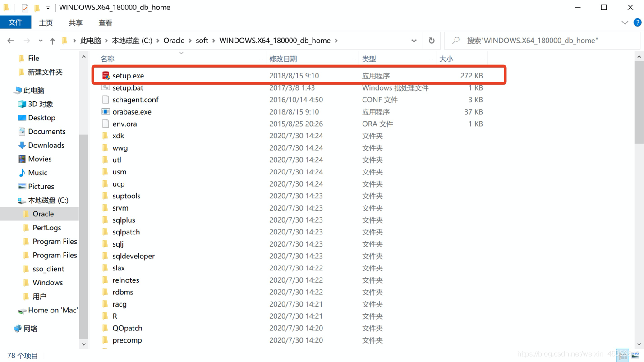Viewport: 644px width, 362px height.
Task: Open Movies icon in the sidebar
Action: pyautogui.click(x=22, y=159)
